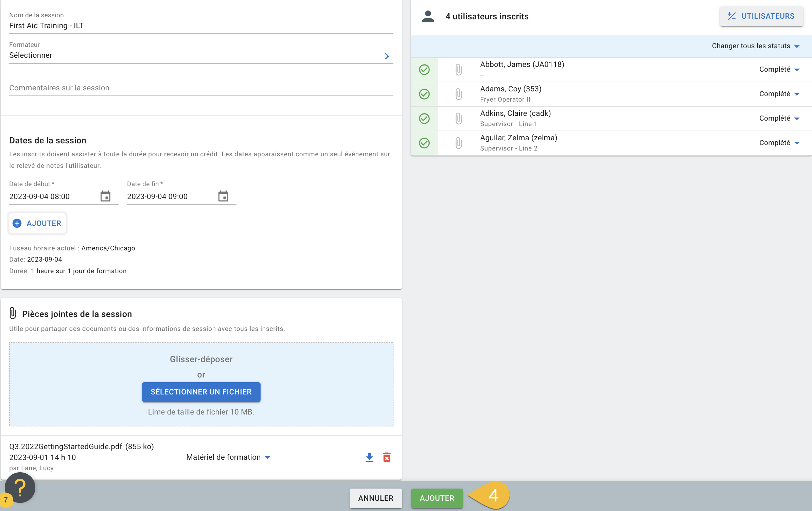812x511 pixels.
Task: Click SÉLECTIONNER UN FICHIER button
Action: tap(201, 392)
